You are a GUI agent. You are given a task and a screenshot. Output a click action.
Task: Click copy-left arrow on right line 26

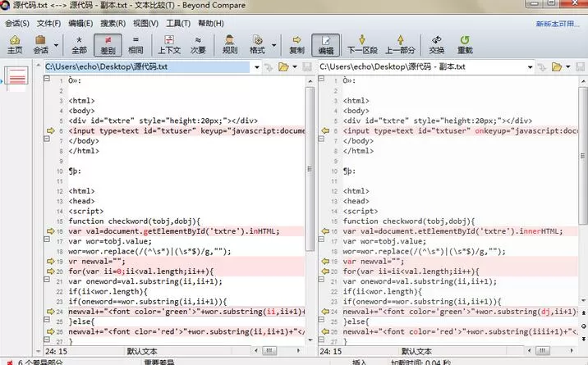click(325, 331)
